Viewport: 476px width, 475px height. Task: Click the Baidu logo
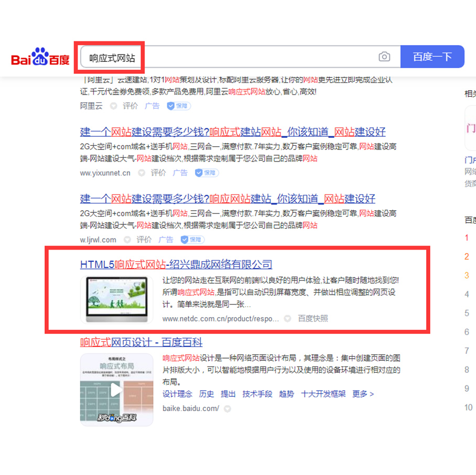click(x=40, y=57)
